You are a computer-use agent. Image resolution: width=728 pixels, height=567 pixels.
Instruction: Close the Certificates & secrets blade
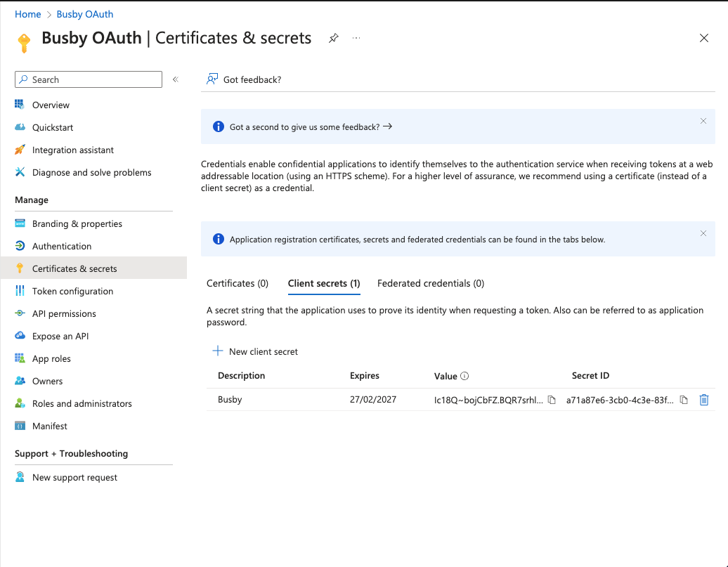tap(704, 38)
